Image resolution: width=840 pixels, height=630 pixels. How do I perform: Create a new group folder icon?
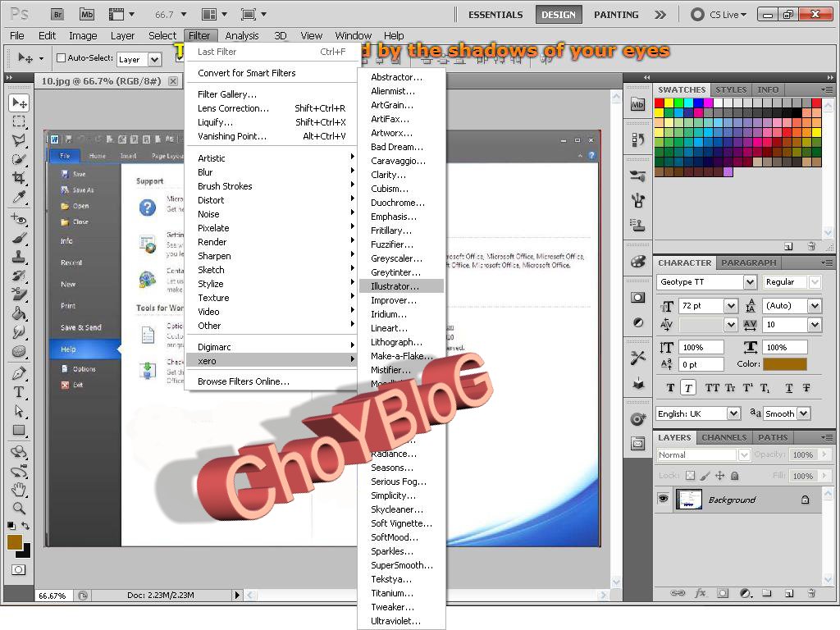tap(767, 593)
